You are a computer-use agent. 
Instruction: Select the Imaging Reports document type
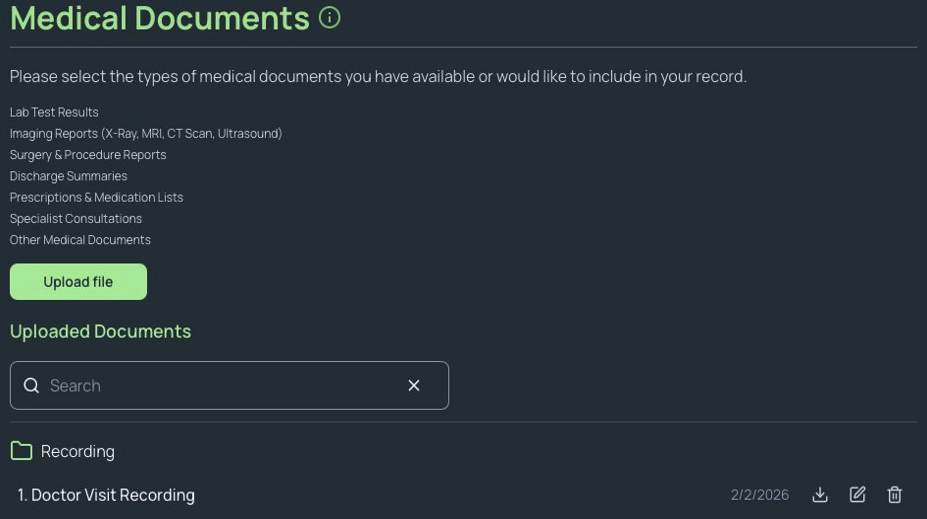coord(146,134)
